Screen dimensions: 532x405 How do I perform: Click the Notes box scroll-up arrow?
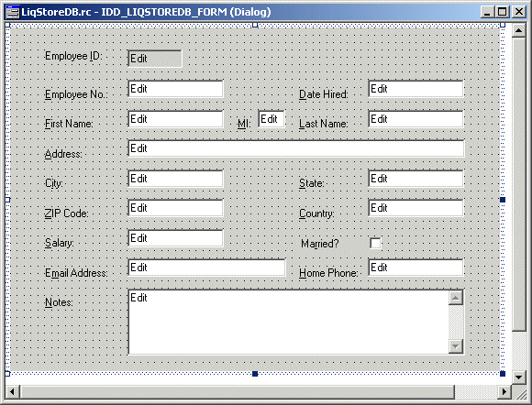(x=455, y=298)
